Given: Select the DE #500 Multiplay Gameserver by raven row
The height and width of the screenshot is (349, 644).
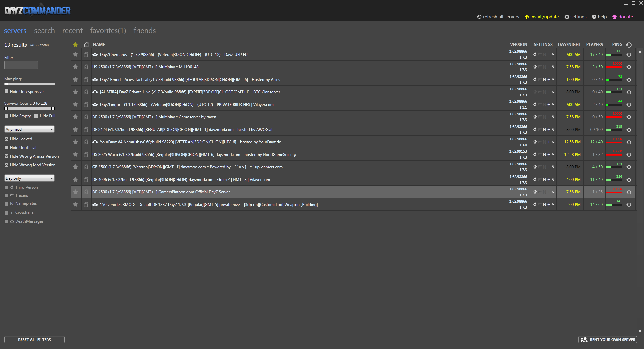Looking at the screenshot, I should [353, 117].
